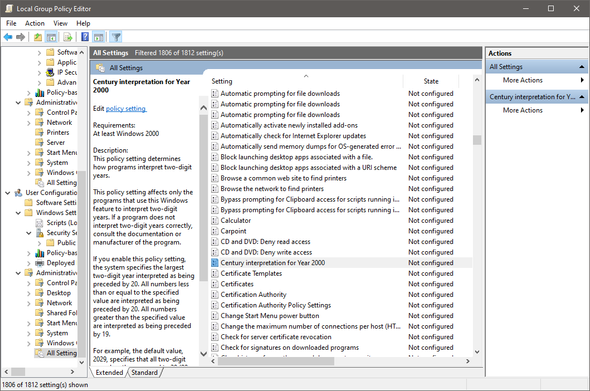Expand the Advan tree node
The width and height of the screenshot is (590, 391).
[40, 83]
